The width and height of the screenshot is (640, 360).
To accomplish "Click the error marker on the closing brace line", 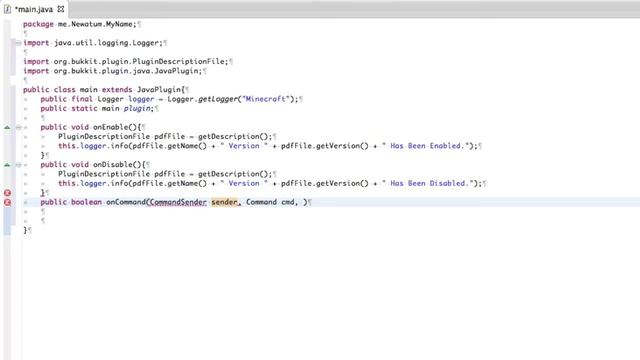I will tap(7, 193).
